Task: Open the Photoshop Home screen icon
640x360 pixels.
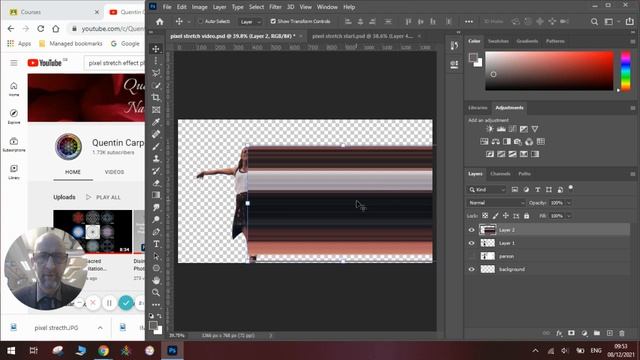Action: (160, 22)
